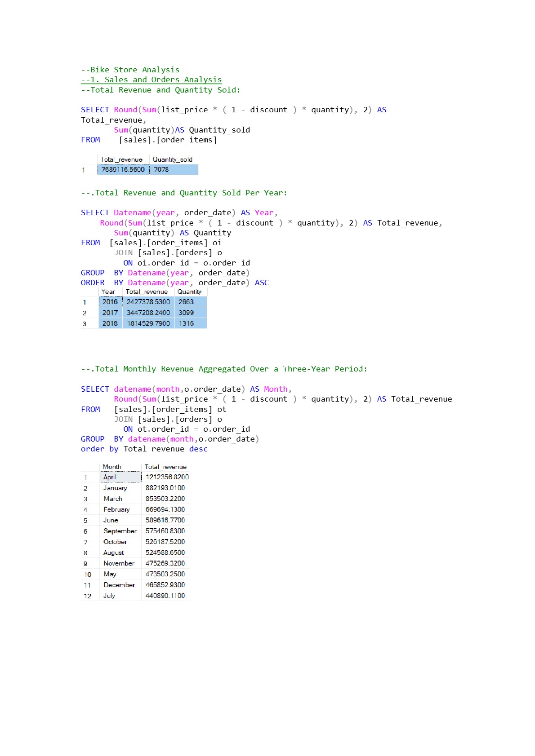Select revenue cell 3447208.2400

click(148, 313)
